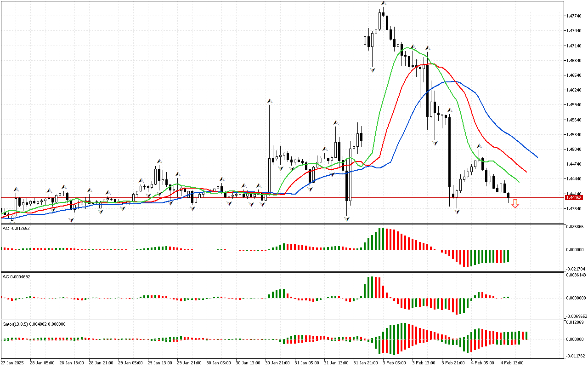Click the 4 Feb 13:00 time label
Viewport: 588px width, 368px height.
tap(512, 362)
